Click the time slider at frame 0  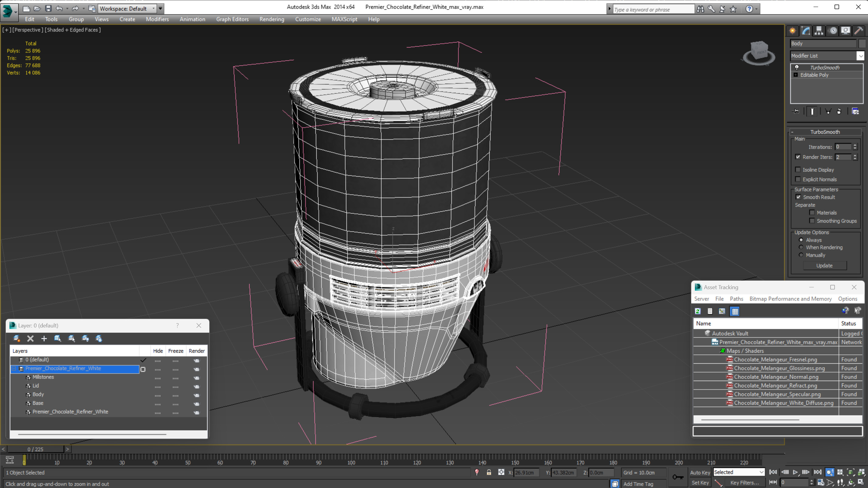pos(35,449)
